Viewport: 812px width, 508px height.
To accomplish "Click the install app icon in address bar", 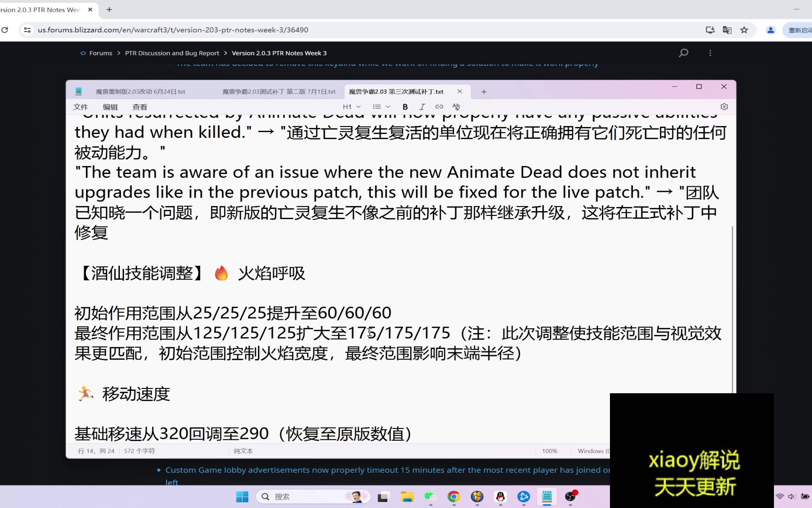I will (710, 30).
